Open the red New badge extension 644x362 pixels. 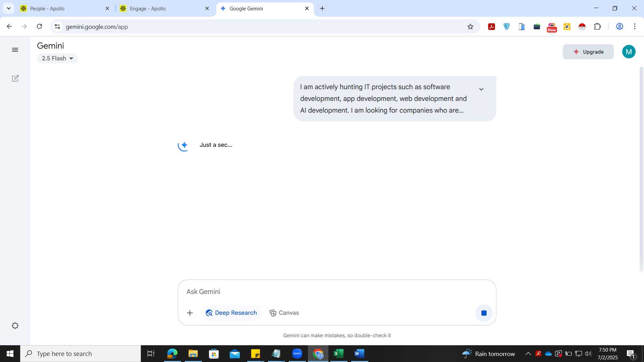552,27
